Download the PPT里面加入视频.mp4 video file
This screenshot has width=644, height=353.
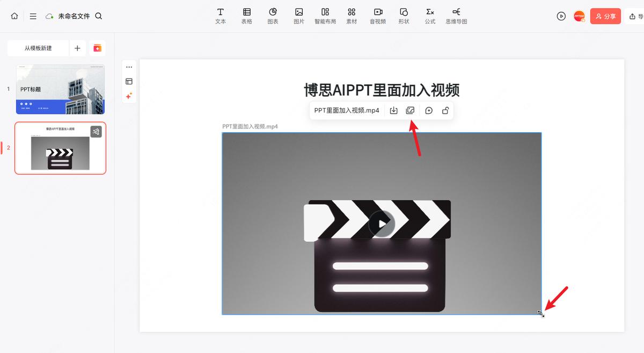click(393, 110)
